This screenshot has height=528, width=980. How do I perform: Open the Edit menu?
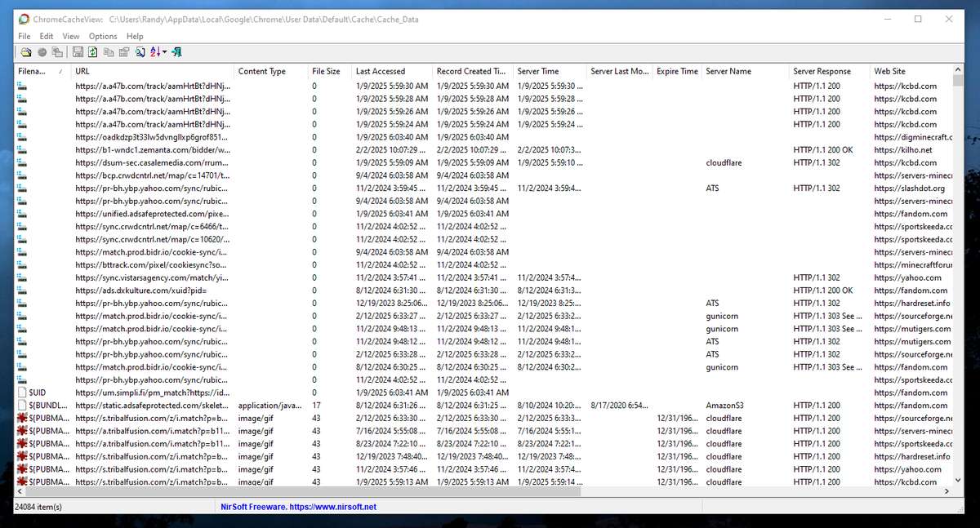click(47, 37)
